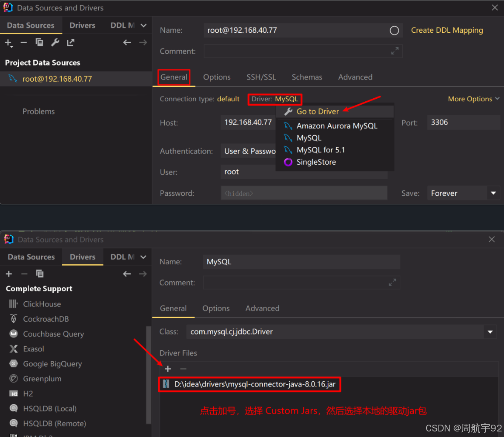Go forward arrow in top window toolbar

click(x=143, y=43)
